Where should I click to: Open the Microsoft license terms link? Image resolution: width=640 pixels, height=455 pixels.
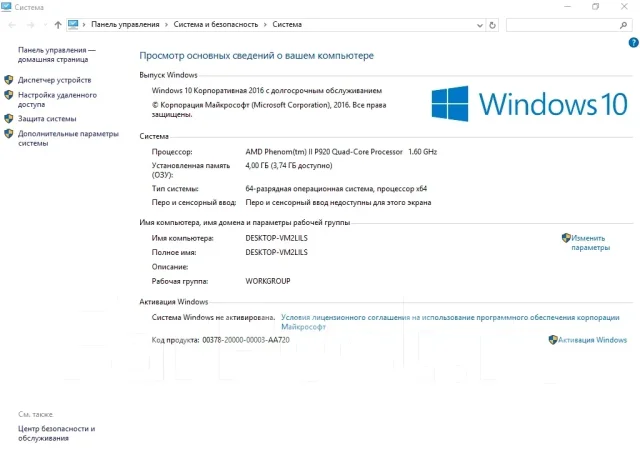pos(450,322)
